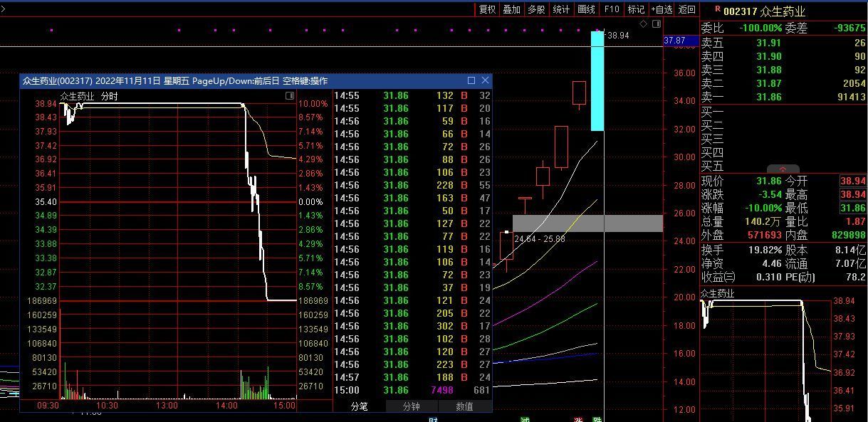Image resolution: width=868 pixels, height=422 pixels.
Task: Toggle the small panel icon in 分时 chart header
Action: coord(290,95)
